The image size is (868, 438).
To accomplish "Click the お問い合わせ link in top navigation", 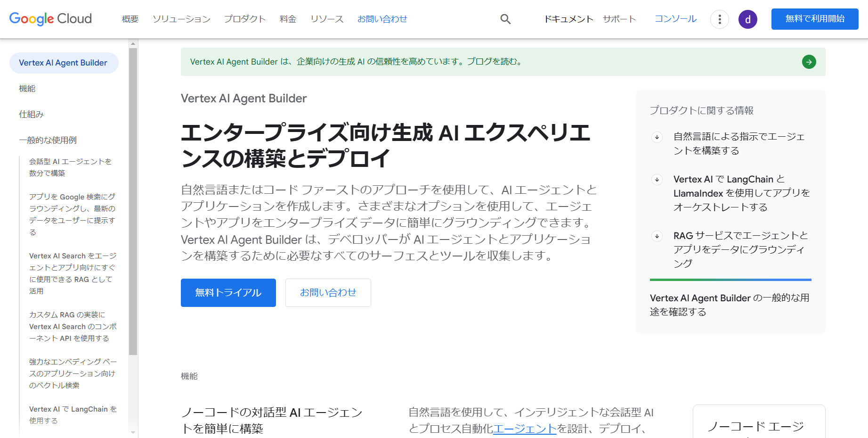I will [x=382, y=19].
